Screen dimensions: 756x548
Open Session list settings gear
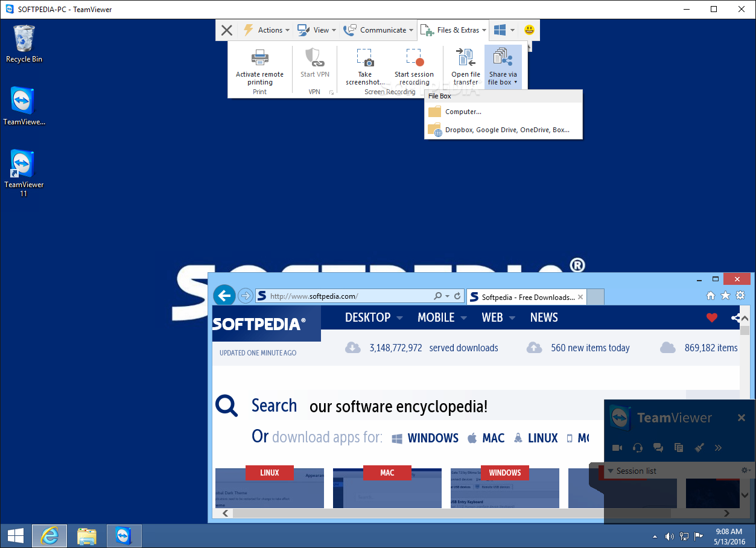(745, 470)
